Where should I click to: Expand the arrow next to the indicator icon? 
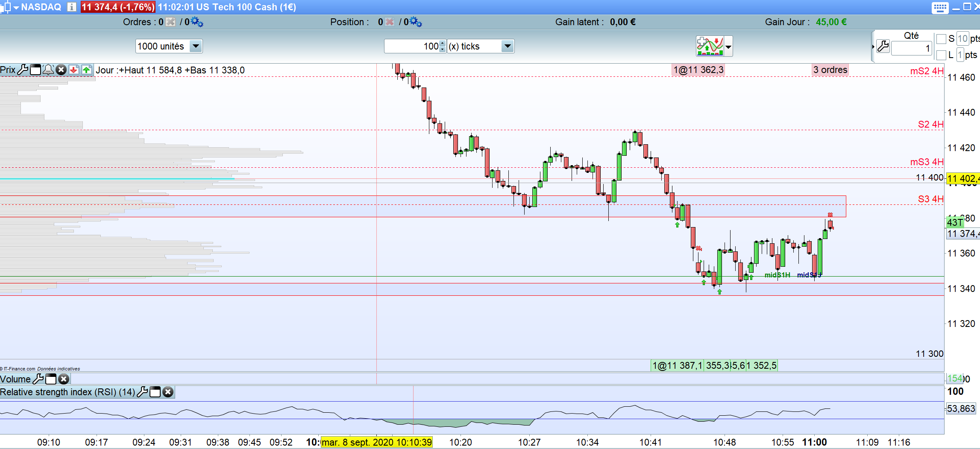click(728, 46)
